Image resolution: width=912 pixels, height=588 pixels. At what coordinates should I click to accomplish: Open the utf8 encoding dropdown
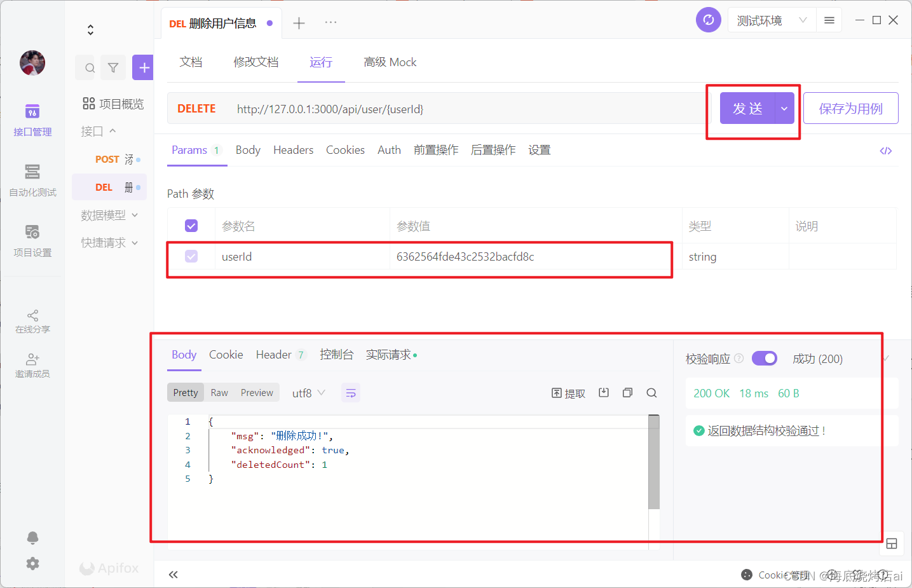(309, 393)
